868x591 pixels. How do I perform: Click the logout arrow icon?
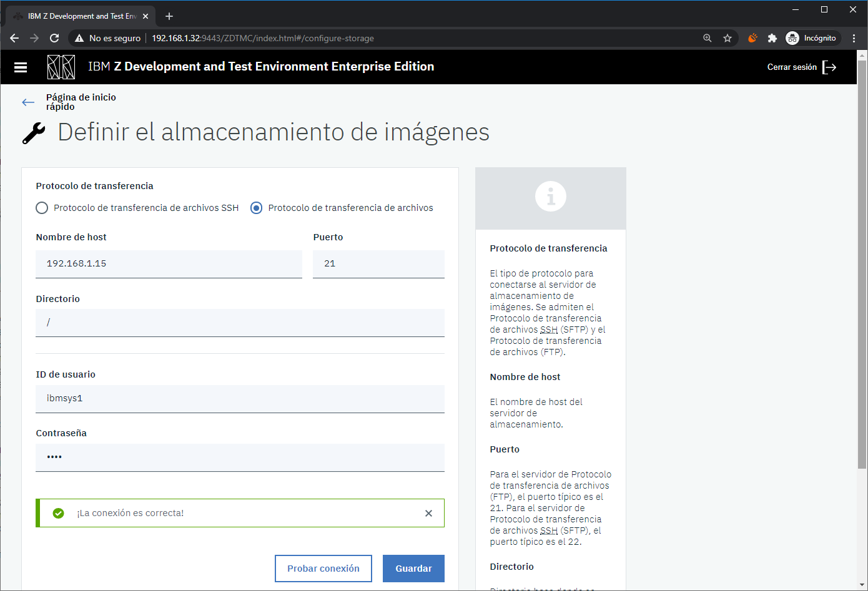[829, 67]
